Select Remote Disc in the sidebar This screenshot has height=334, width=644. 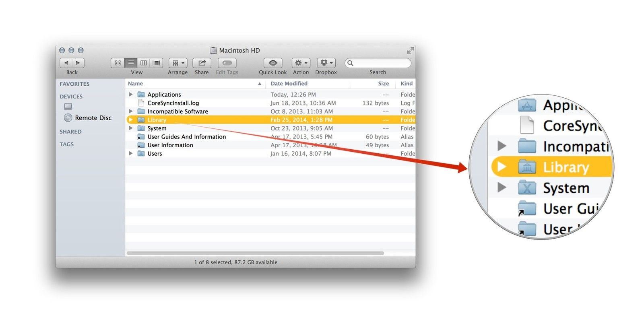[x=93, y=118]
